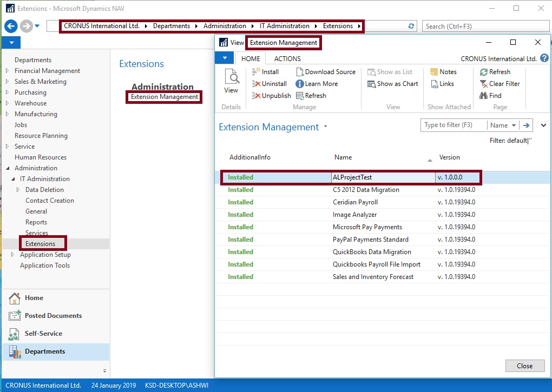Click the Type to filter input box
The height and width of the screenshot is (392, 552).
454,125
